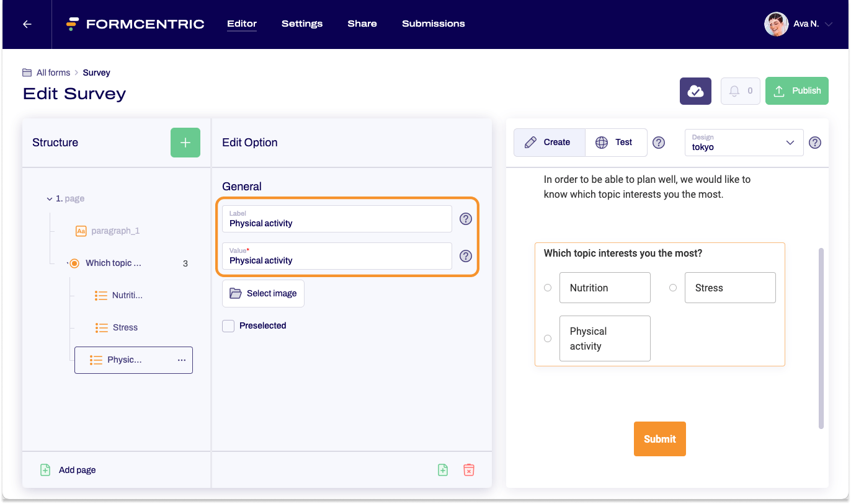Click the Nutrition answer box in preview
This screenshot has height=504, width=851.
pyautogui.click(x=605, y=288)
